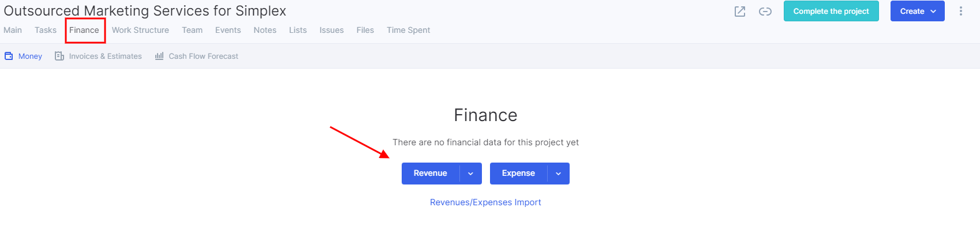Switch to the Tasks tab
This screenshot has width=980, height=226.
pyautogui.click(x=46, y=30)
